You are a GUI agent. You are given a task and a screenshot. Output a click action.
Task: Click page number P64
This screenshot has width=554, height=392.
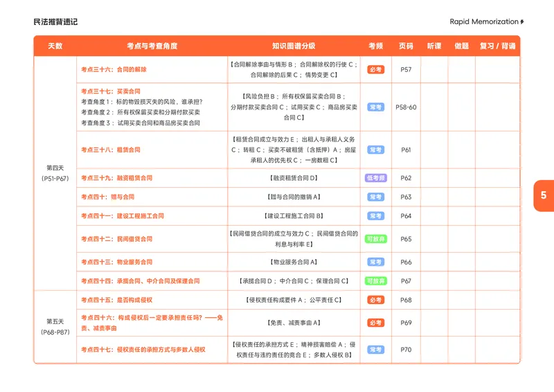click(406, 216)
